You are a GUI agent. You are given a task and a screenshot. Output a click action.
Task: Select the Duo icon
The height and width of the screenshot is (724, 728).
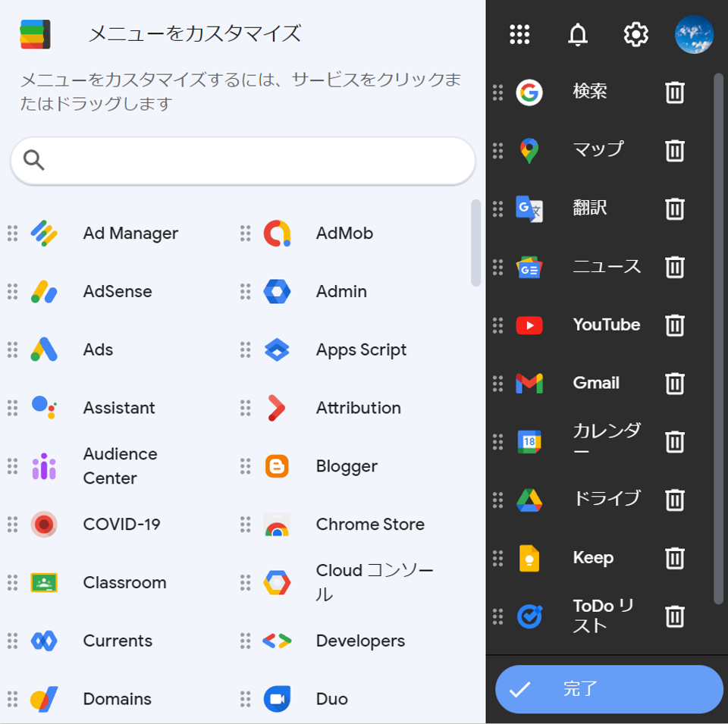(278, 699)
